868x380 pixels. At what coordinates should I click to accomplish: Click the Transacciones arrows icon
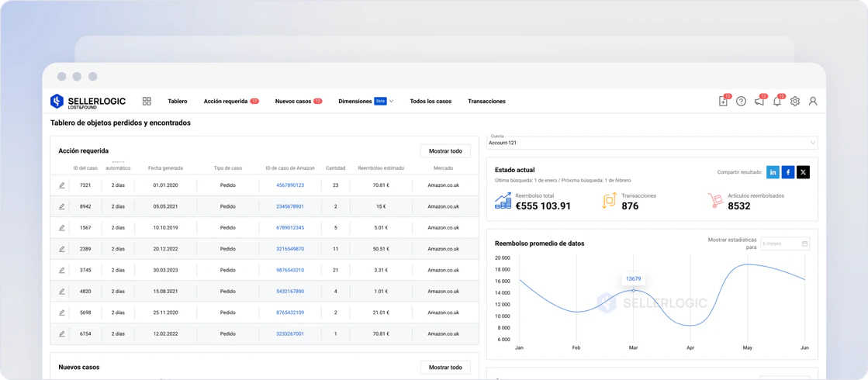[x=609, y=201]
